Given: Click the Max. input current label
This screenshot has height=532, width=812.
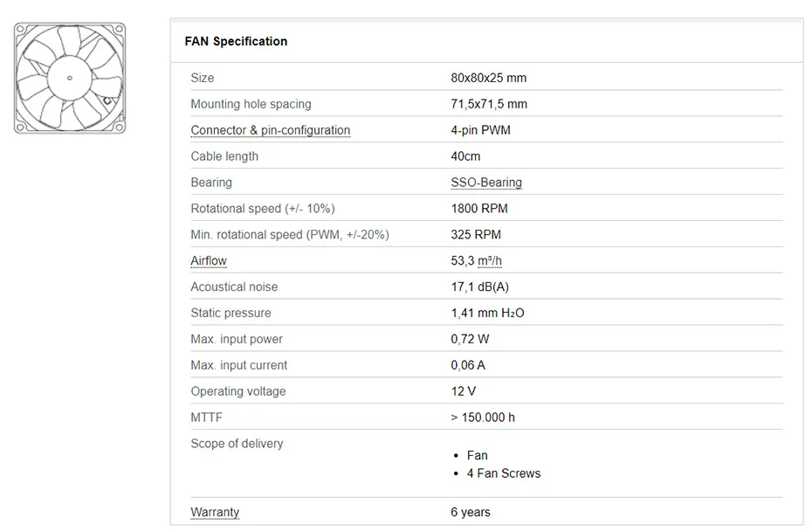Looking at the screenshot, I should click(238, 365).
